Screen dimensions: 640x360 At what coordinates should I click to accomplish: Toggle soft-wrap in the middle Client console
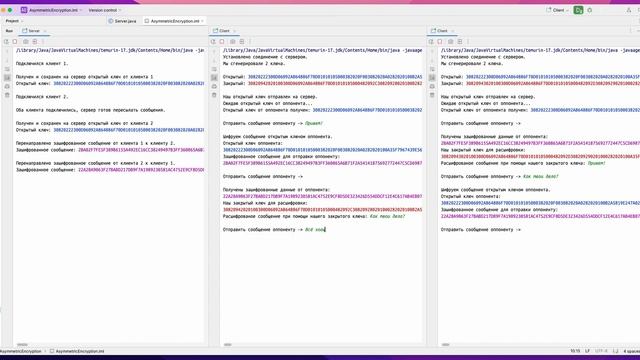pyautogui.click(x=214, y=69)
